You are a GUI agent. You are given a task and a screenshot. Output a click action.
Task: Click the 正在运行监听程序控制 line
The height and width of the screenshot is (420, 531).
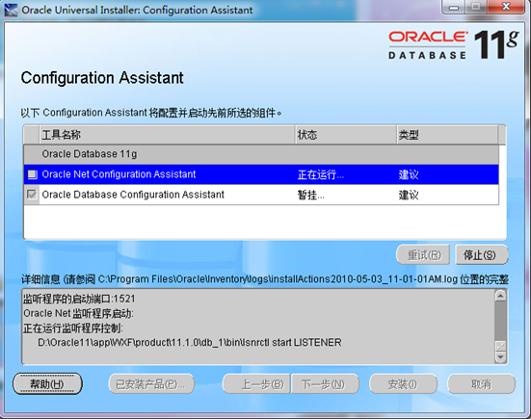(x=73, y=328)
